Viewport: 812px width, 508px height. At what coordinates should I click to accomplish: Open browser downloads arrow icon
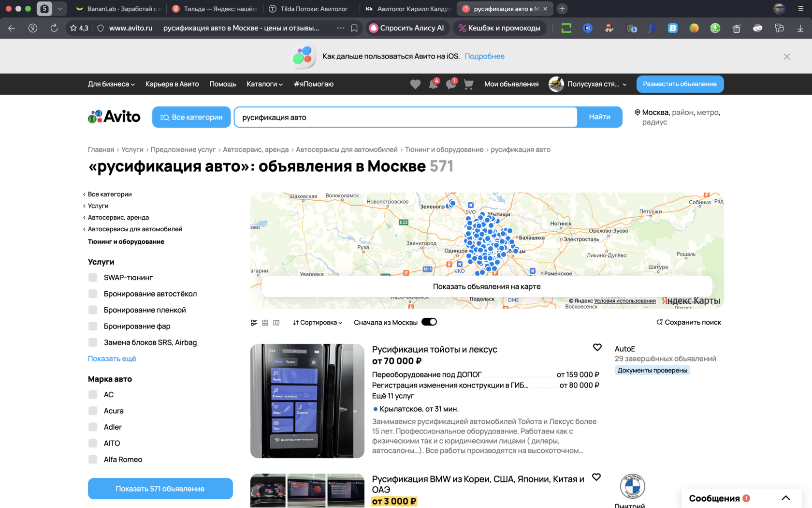click(800, 28)
